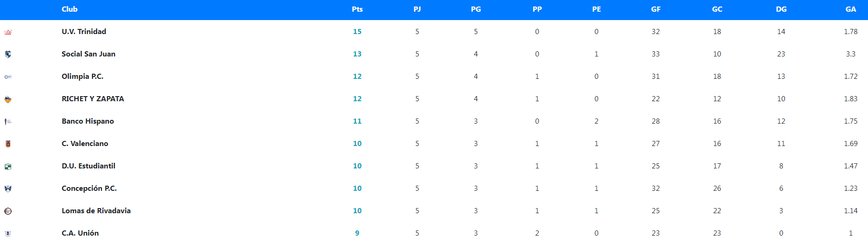Click the GA column header
Viewport: 868px width, 244px height.
point(851,9)
